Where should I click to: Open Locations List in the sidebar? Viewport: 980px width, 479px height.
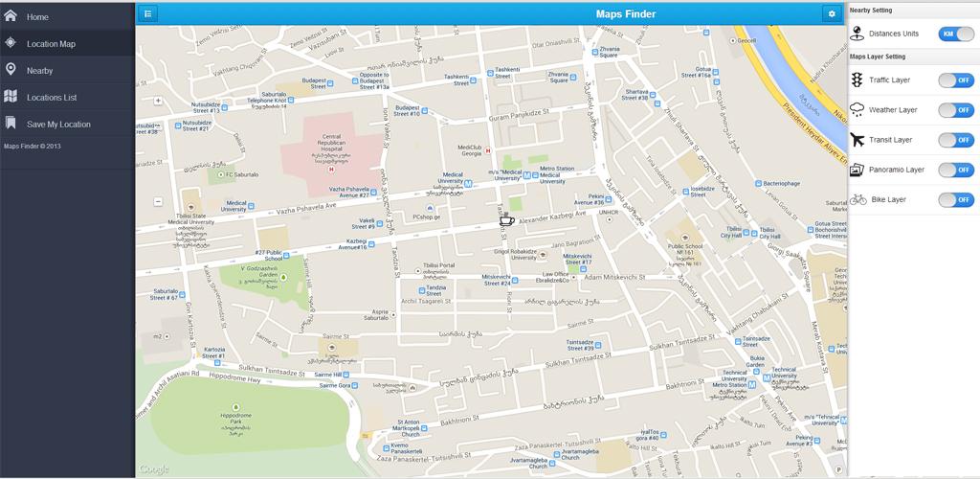click(68, 98)
